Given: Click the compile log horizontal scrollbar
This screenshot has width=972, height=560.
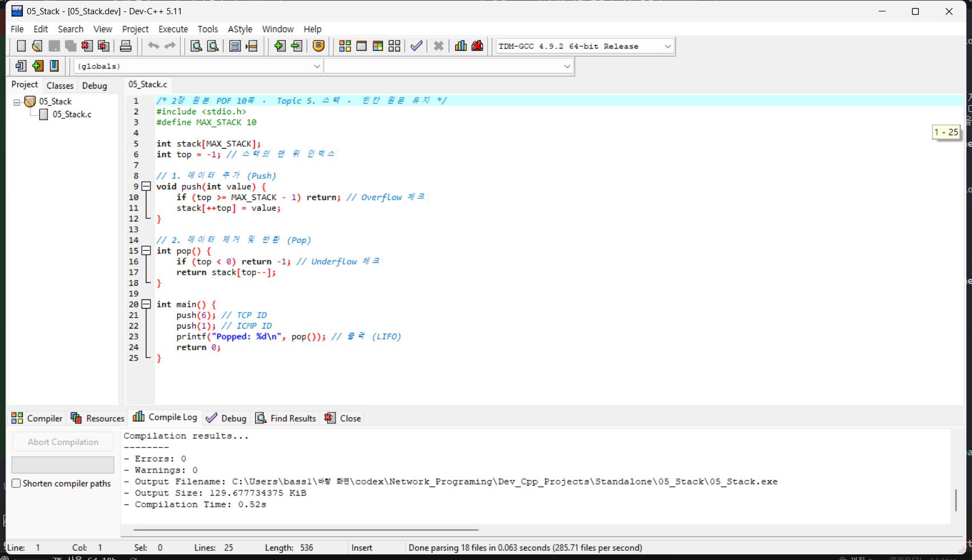Looking at the screenshot, I should click(x=306, y=530).
